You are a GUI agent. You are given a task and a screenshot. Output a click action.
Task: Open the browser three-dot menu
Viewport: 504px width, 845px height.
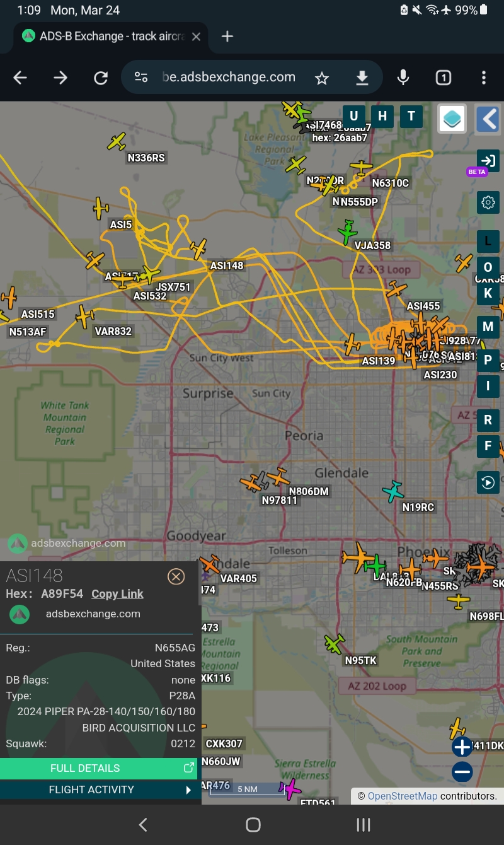click(484, 78)
